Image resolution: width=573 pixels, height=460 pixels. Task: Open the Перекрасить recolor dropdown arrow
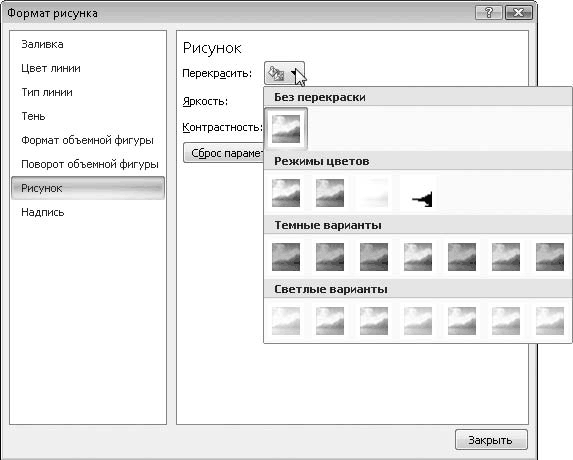point(294,73)
